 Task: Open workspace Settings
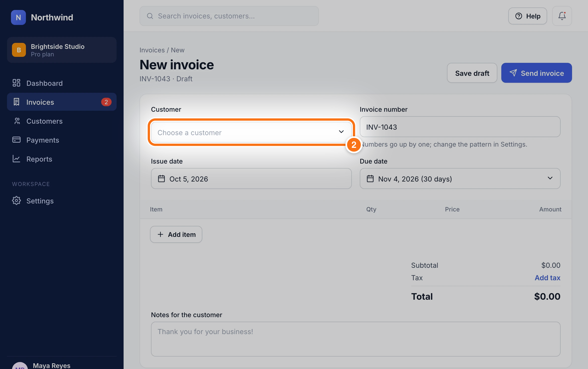coord(62,201)
